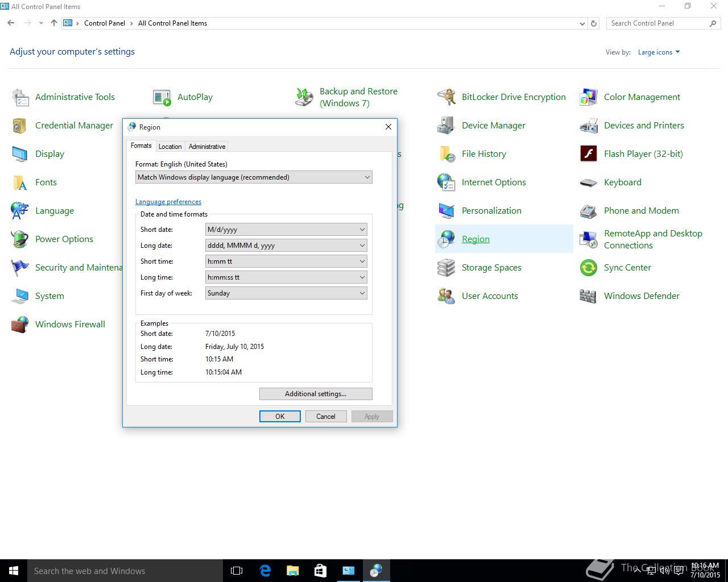Switch to the Location tab

click(x=170, y=147)
